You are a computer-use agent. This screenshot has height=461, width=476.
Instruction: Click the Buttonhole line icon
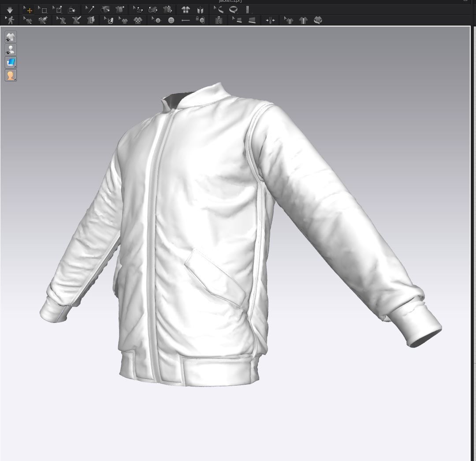tap(186, 20)
